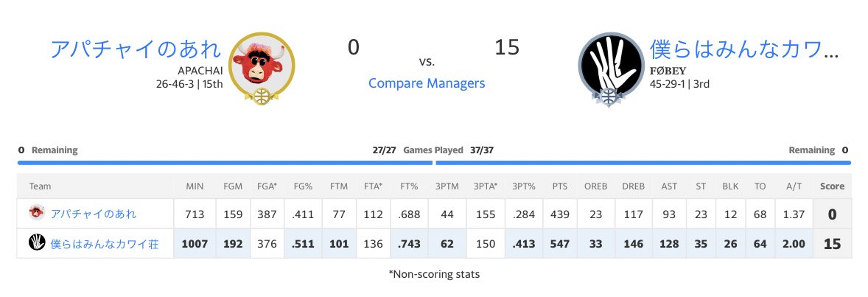Click the Team column header

click(40, 186)
